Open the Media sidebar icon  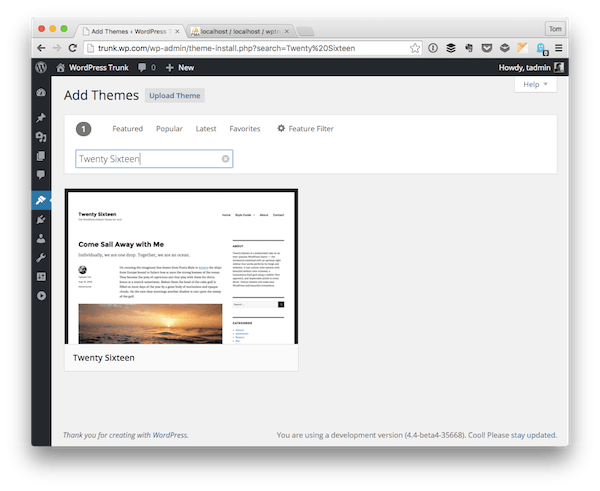(41, 137)
